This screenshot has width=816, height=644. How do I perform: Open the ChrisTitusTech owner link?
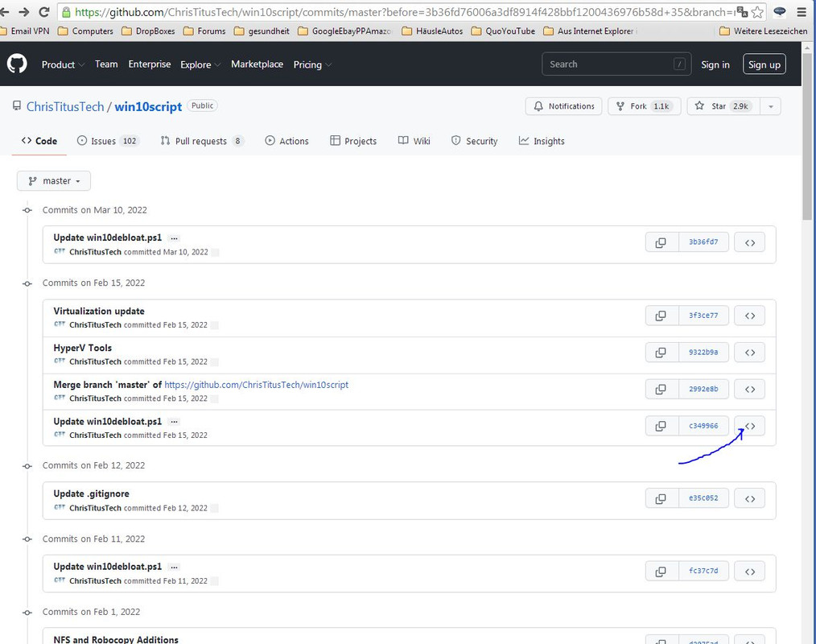65,107
